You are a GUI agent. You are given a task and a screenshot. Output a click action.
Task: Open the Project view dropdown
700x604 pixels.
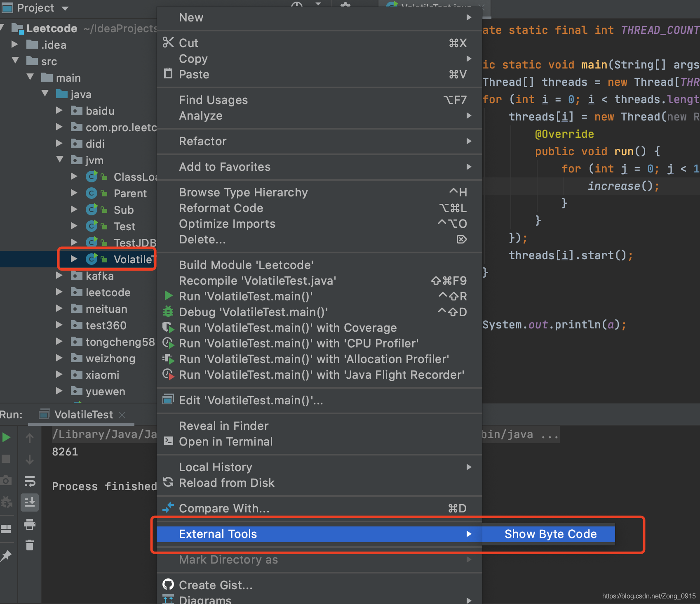[65, 8]
